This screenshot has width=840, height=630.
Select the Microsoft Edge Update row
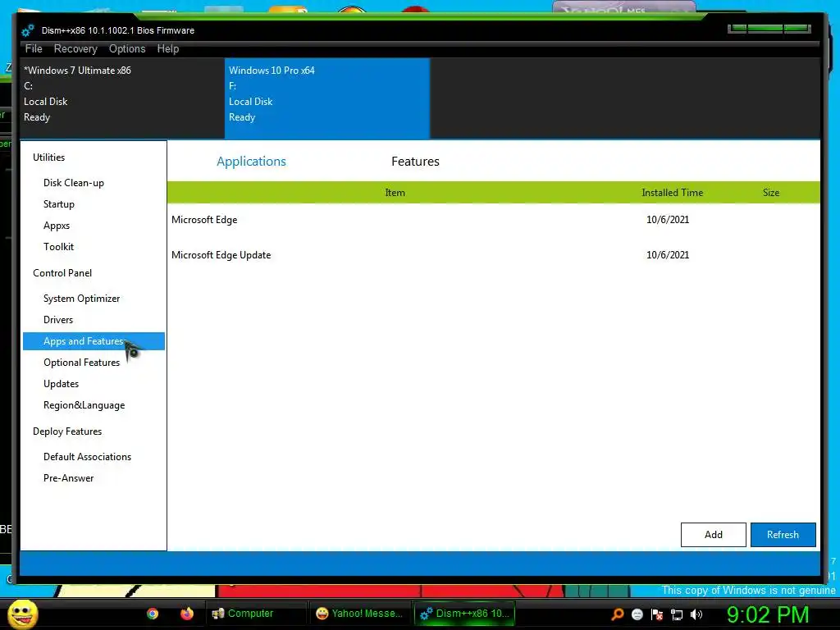click(493, 255)
